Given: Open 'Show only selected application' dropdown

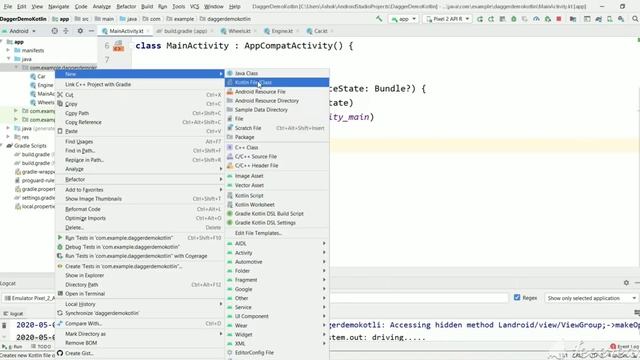Looking at the screenshot, I should [x=591, y=298].
